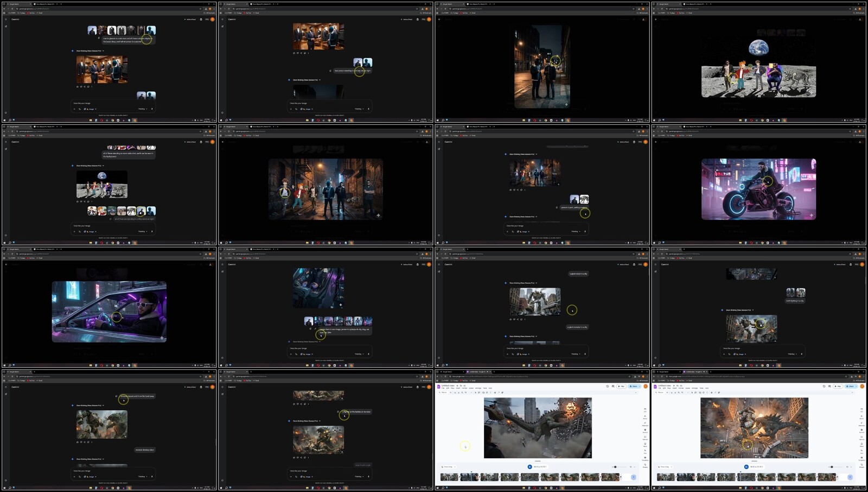Open Windows Start in the cyberpunk motorcycle frame
This screenshot has height=492, width=868.
click(655, 243)
